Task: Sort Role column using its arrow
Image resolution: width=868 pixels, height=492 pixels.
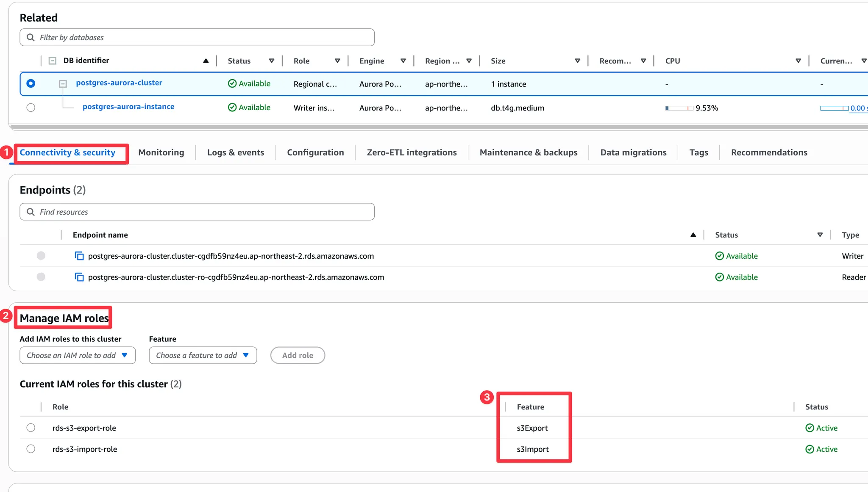Action: coord(337,61)
